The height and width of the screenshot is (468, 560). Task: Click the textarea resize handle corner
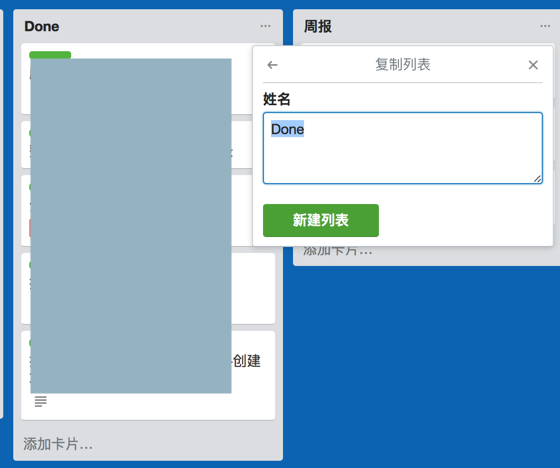pos(538,179)
